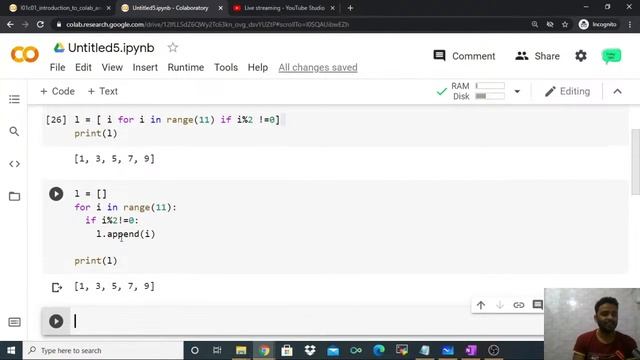Switch to the introduction_to_colab tab

point(60,8)
